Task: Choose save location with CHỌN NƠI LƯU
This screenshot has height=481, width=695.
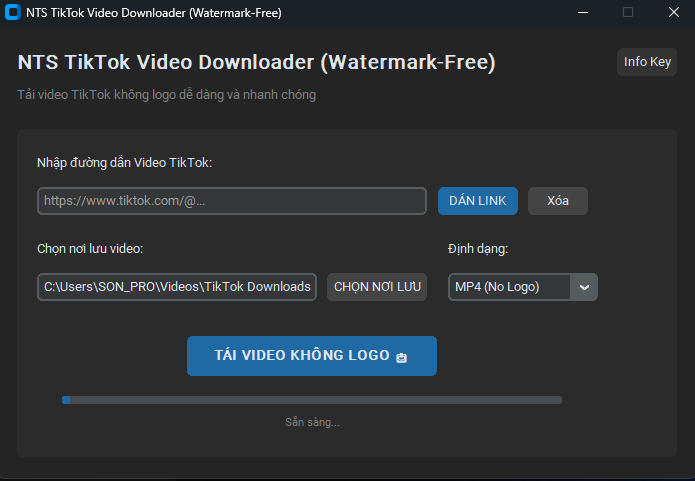Action: click(377, 287)
